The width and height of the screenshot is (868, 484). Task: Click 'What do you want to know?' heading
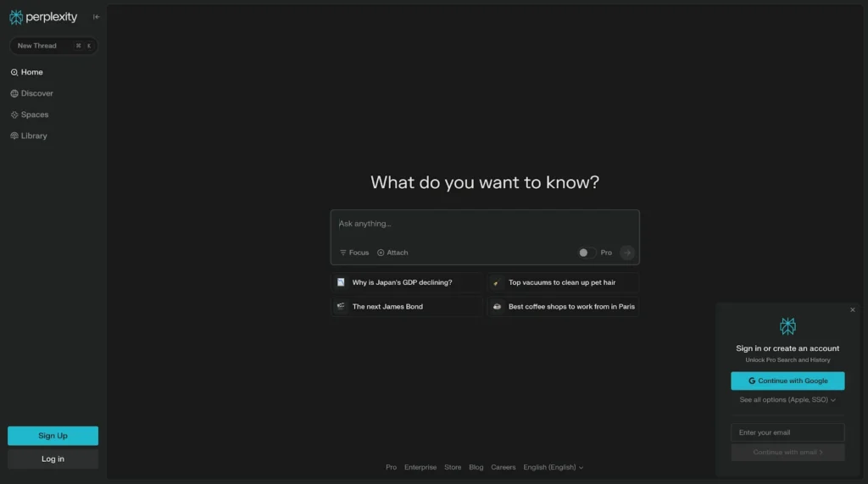(485, 182)
